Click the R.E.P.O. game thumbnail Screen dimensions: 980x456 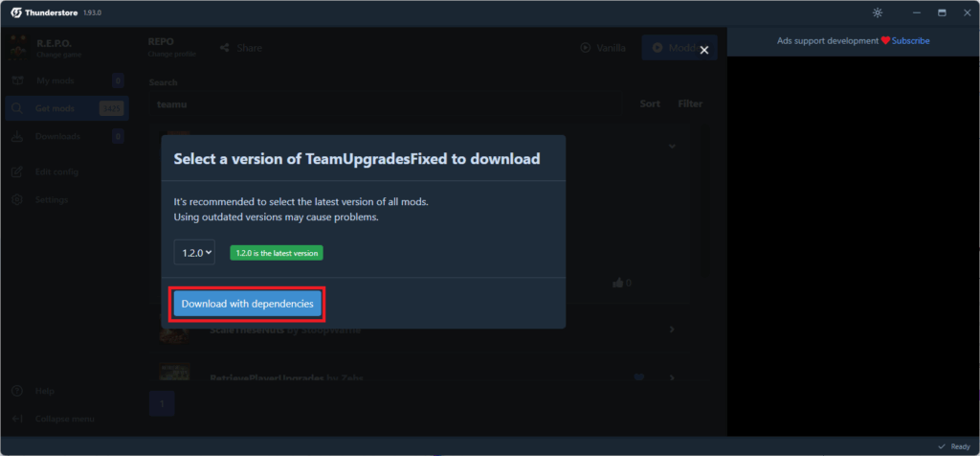[x=18, y=48]
